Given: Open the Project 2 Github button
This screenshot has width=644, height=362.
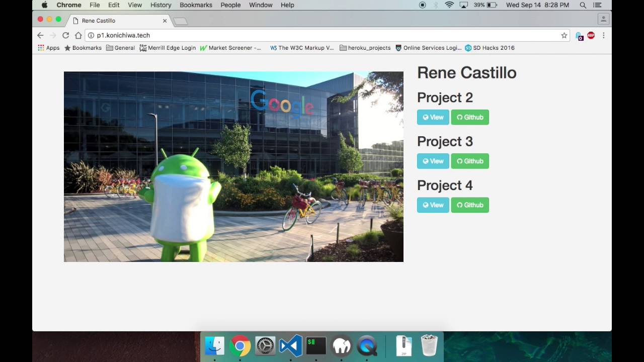Looking at the screenshot, I should click(x=470, y=117).
